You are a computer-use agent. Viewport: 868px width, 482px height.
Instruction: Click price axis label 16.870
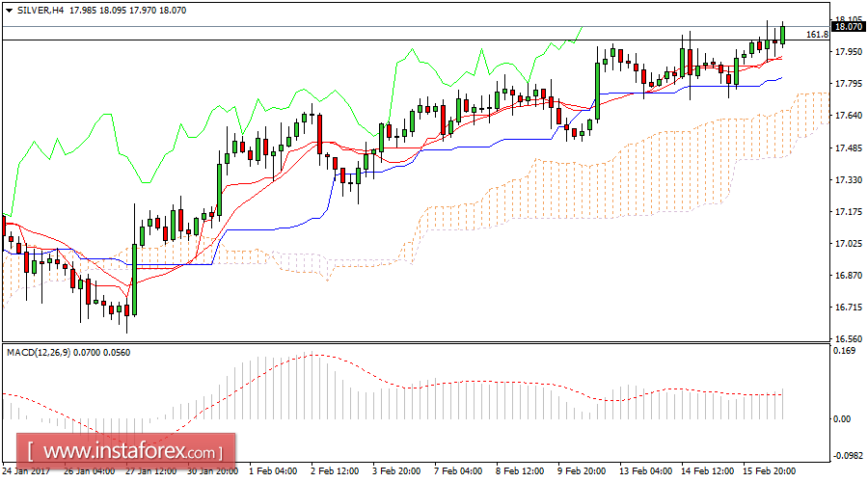[x=848, y=275]
